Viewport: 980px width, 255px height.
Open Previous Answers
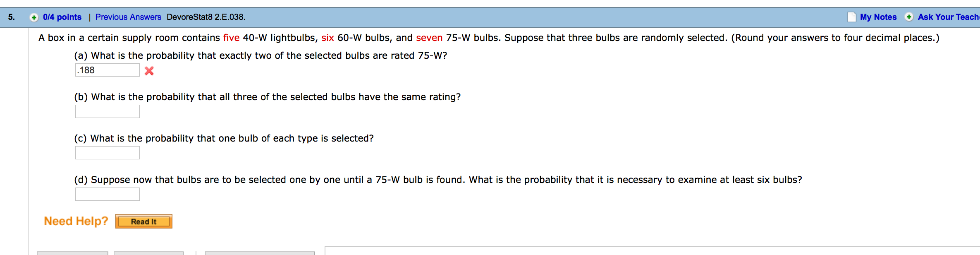pyautogui.click(x=128, y=17)
